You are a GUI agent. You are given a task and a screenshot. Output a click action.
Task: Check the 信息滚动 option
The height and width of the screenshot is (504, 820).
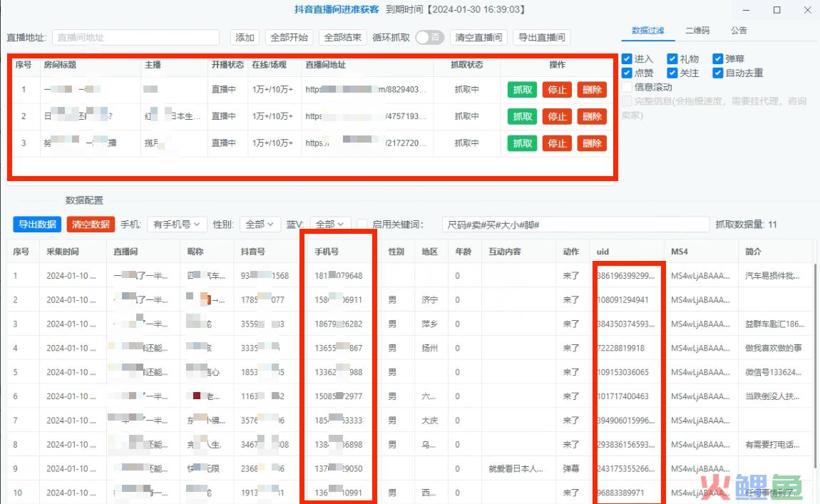(x=627, y=87)
